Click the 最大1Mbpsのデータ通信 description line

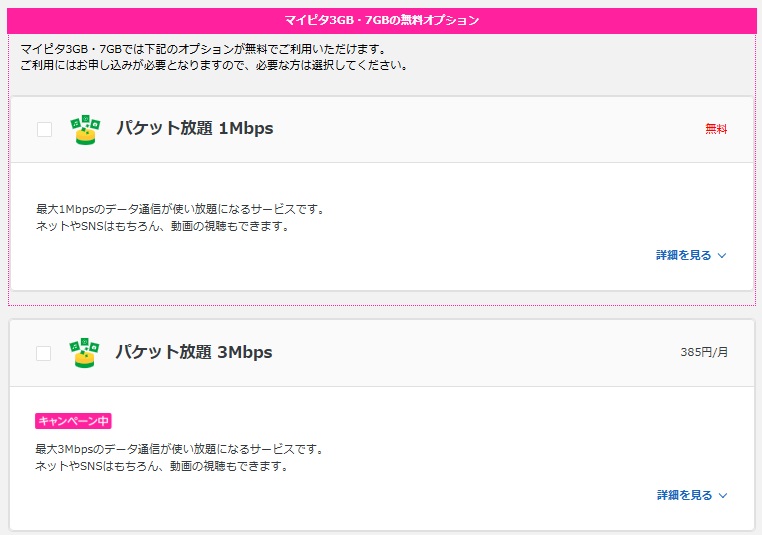181,209
